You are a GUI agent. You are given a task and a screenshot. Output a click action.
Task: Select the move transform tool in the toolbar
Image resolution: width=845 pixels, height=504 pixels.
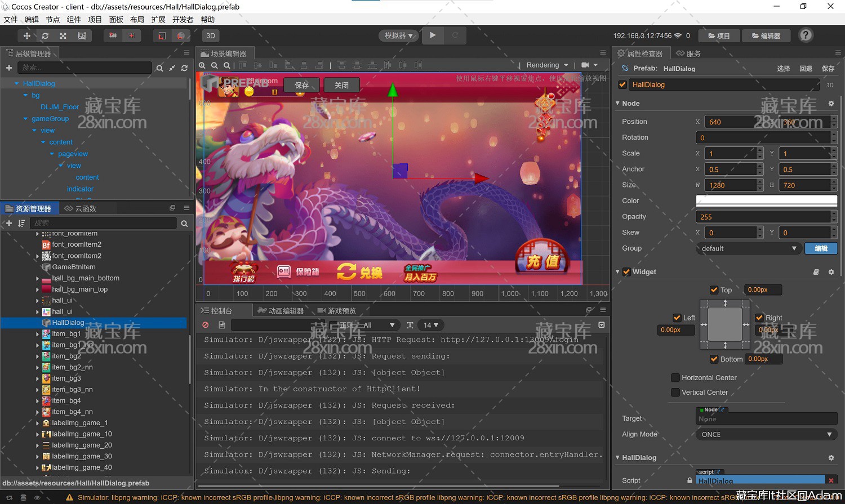tap(26, 36)
